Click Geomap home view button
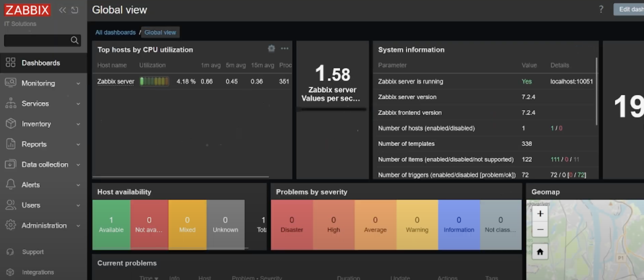Viewport: 644px width, 280px height. (540, 252)
